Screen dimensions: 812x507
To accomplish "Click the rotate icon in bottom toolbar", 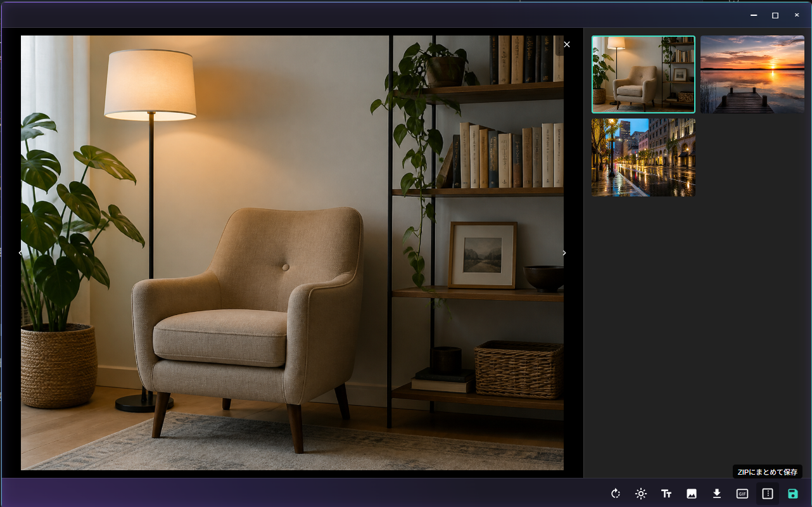I will tap(616, 494).
